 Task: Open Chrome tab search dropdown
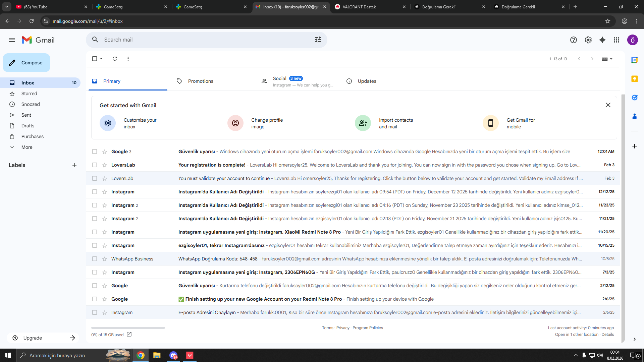(7, 7)
